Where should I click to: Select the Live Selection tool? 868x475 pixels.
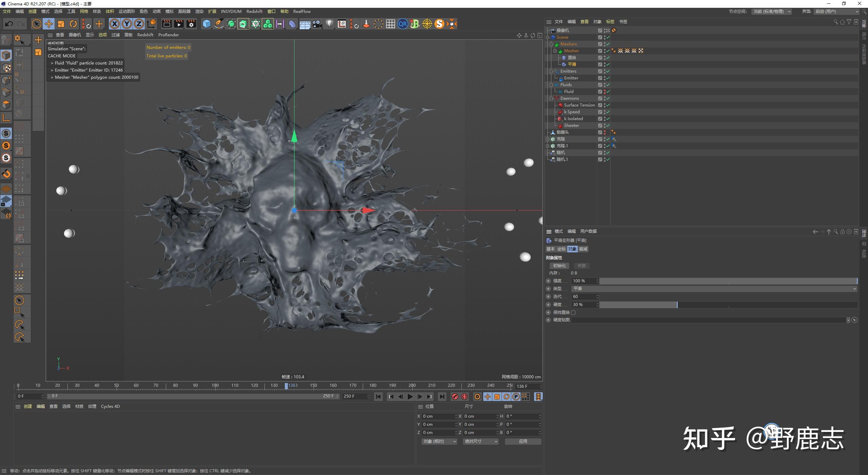tap(36, 24)
